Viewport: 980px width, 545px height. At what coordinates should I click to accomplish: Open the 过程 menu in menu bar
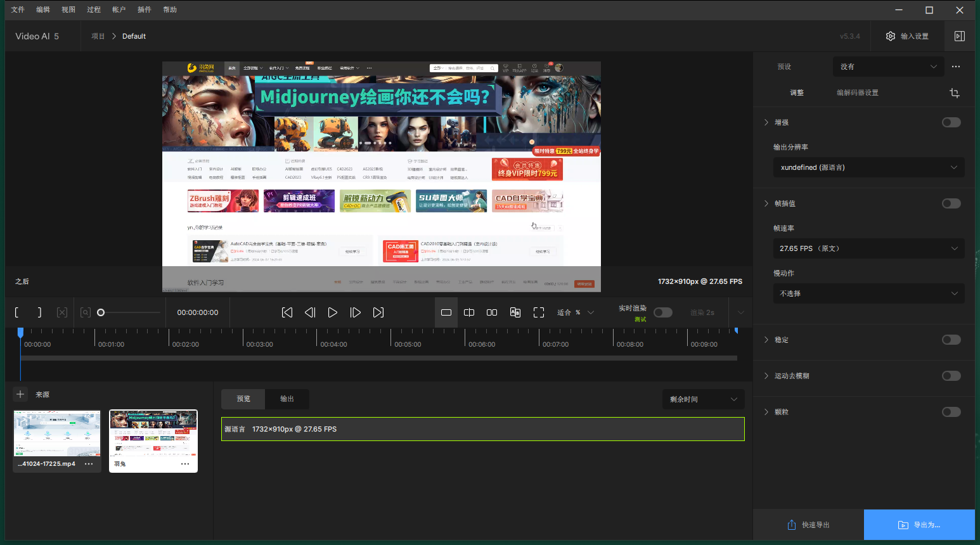(x=94, y=10)
